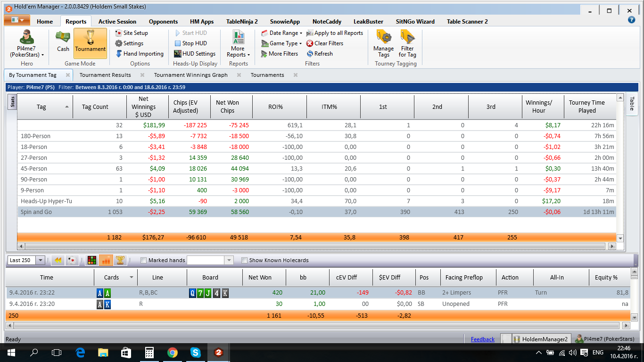Viewport: 644px width, 362px height.
Task: Select the Heads-Up Hyper-Tu tag row
Action: (317, 201)
